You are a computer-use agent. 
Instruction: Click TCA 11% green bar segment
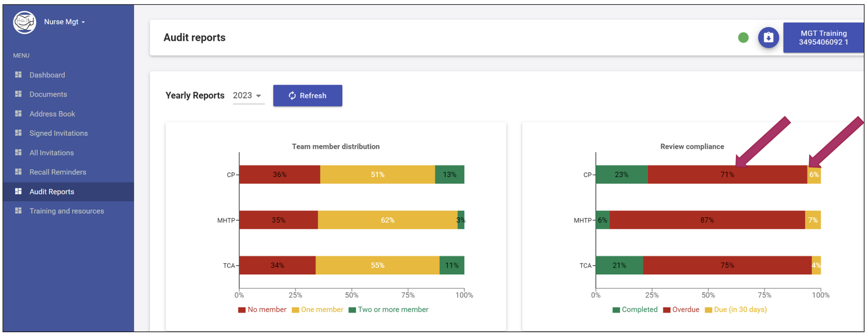[452, 265]
